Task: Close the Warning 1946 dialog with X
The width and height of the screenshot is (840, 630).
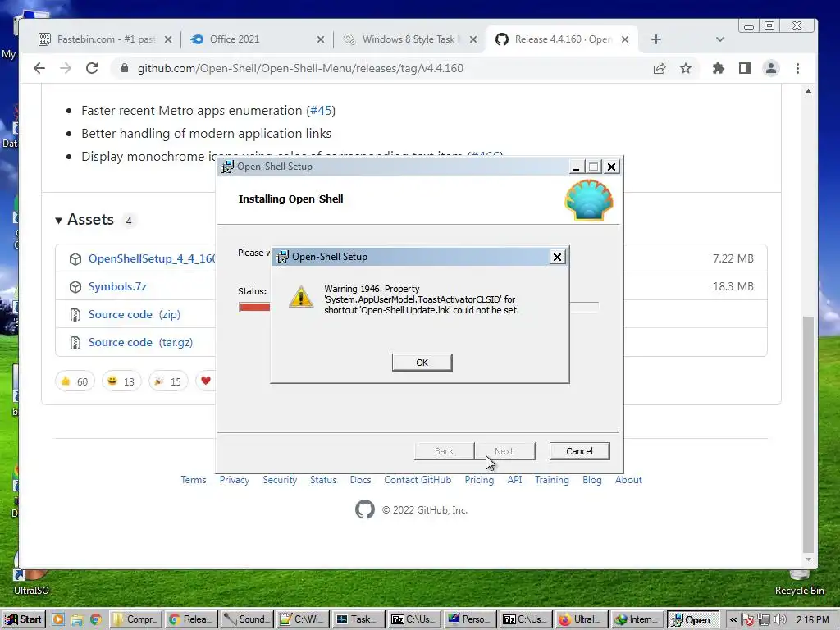Action: pyautogui.click(x=557, y=257)
